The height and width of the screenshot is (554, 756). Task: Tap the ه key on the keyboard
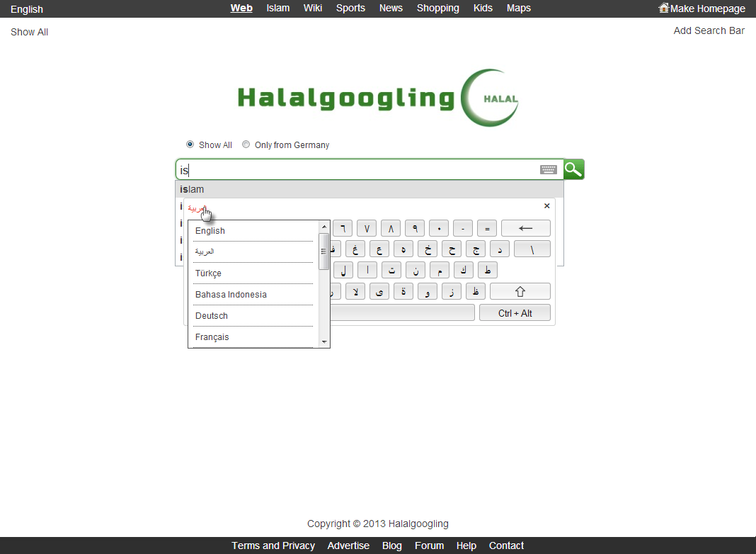[x=403, y=249]
